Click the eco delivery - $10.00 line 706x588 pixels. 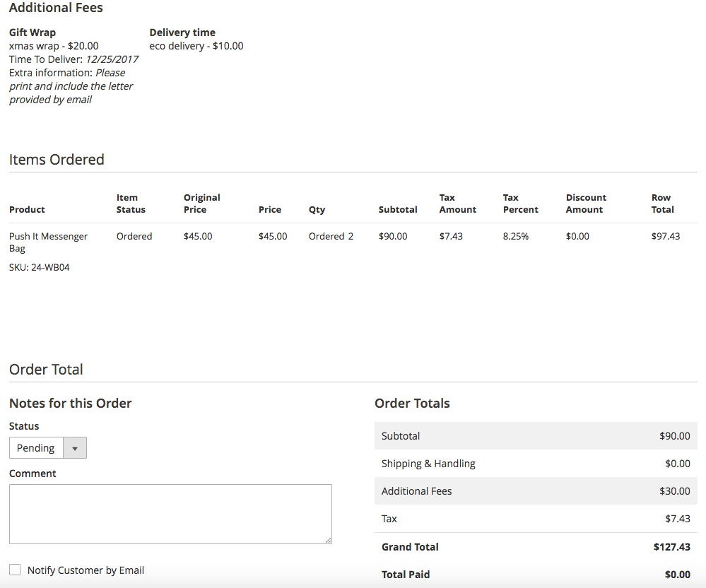196,46
